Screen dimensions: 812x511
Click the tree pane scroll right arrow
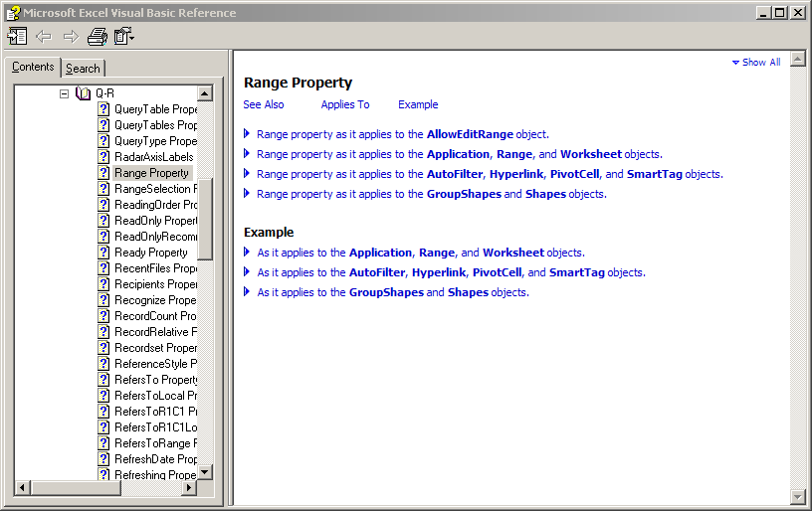(189, 488)
